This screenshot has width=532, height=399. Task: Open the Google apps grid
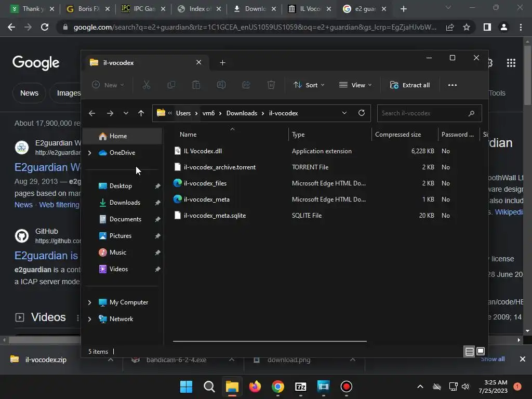tap(511, 63)
